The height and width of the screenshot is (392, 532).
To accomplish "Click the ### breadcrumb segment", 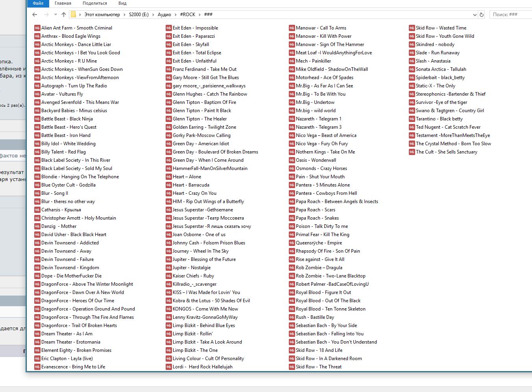I will [x=209, y=15].
